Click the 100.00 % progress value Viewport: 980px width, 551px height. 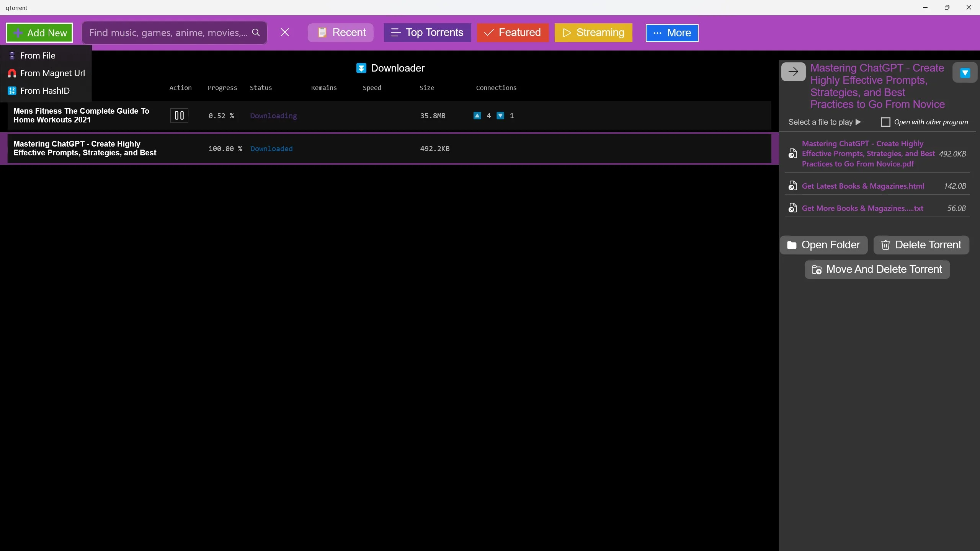[225, 148]
